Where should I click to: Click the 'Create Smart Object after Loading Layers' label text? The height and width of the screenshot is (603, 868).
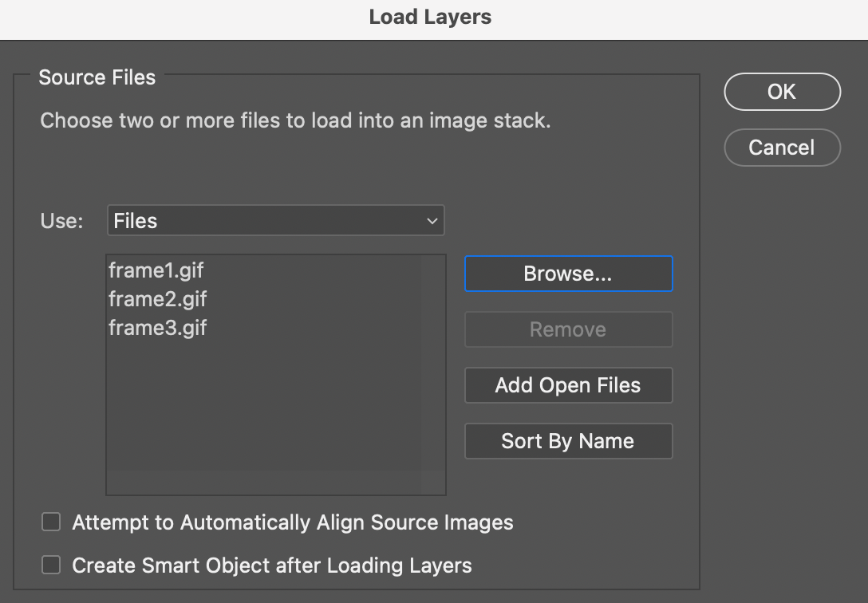(x=272, y=566)
